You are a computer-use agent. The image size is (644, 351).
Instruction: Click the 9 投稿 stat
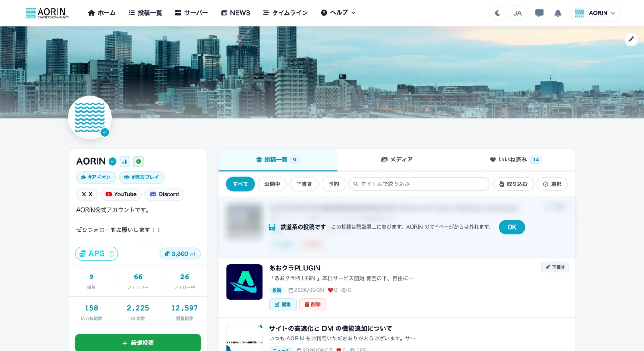(92, 281)
